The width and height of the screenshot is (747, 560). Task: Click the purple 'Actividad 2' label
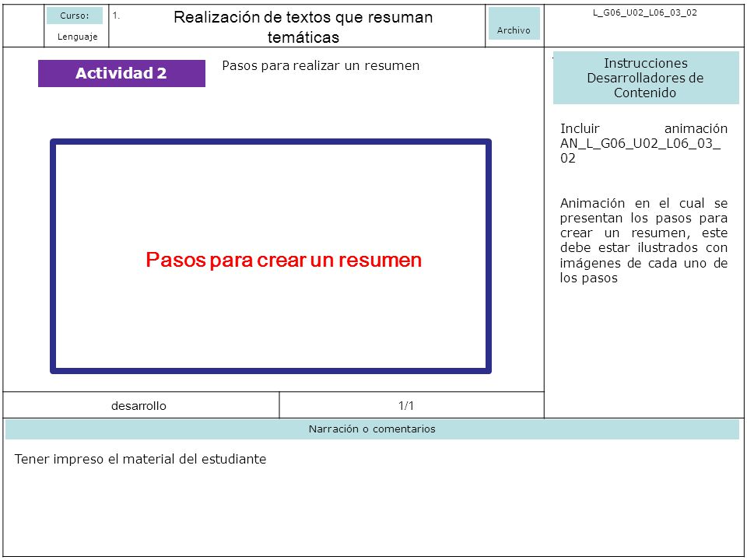pos(121,73)
